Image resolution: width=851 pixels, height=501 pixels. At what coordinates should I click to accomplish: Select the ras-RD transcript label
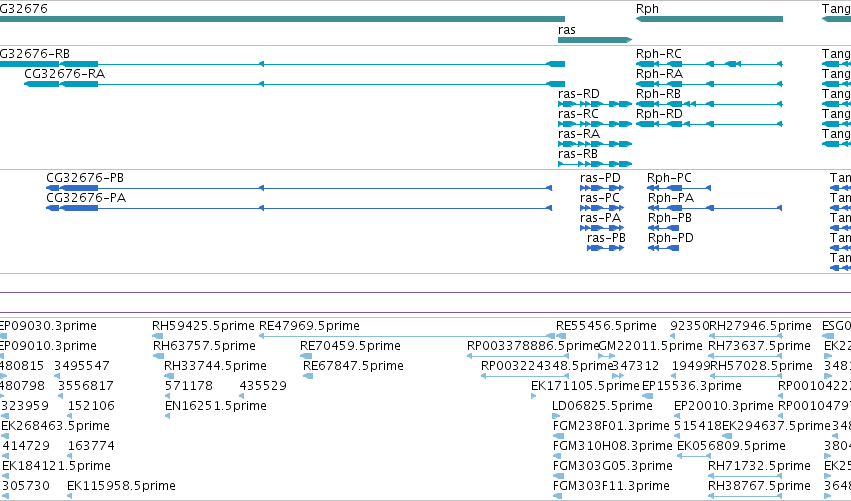(x=579, y=94)
